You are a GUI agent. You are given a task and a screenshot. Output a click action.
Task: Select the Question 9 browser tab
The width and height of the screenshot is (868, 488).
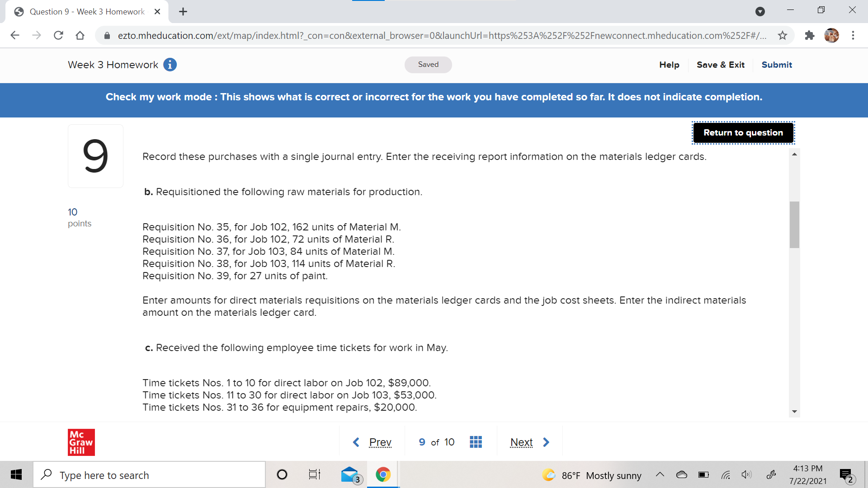tap(87, 12)
